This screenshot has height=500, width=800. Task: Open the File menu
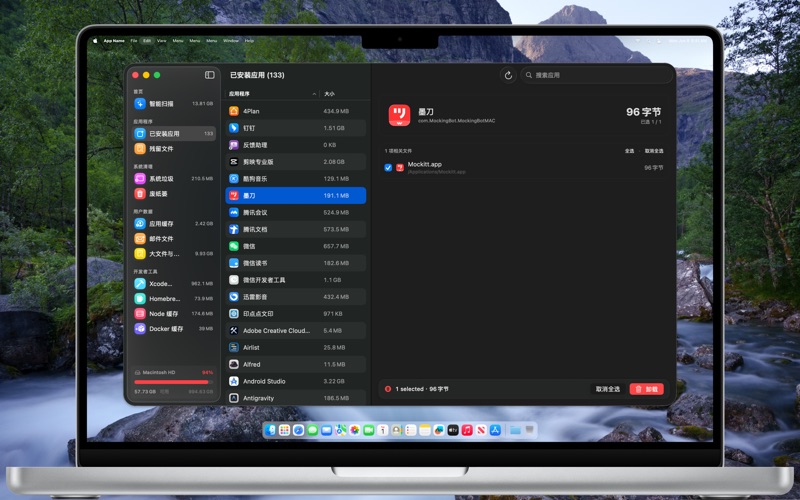[134, 41]
